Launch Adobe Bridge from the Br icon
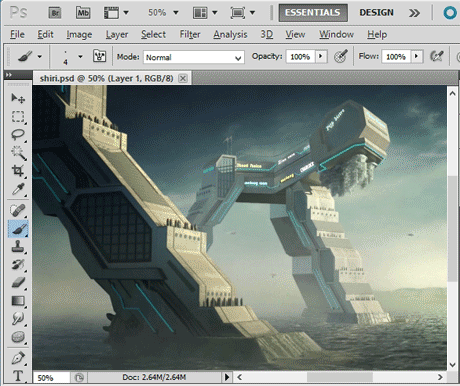This screenshot has height=386, width=460. pos(55,13)
